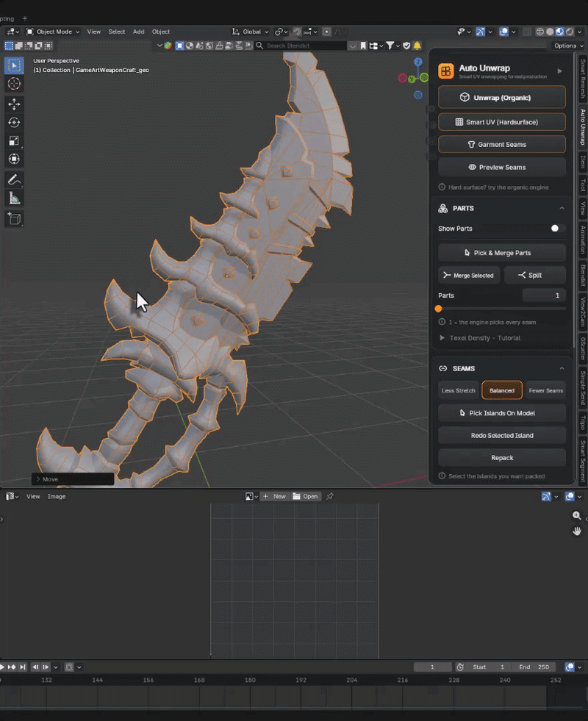Open the Add menu
This screenshot has height=721, width=588.
point(138,32)
